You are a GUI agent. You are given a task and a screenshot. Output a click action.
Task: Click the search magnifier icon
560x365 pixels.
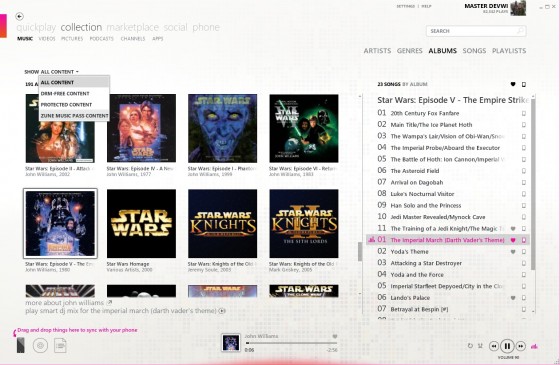pos(520,31)
